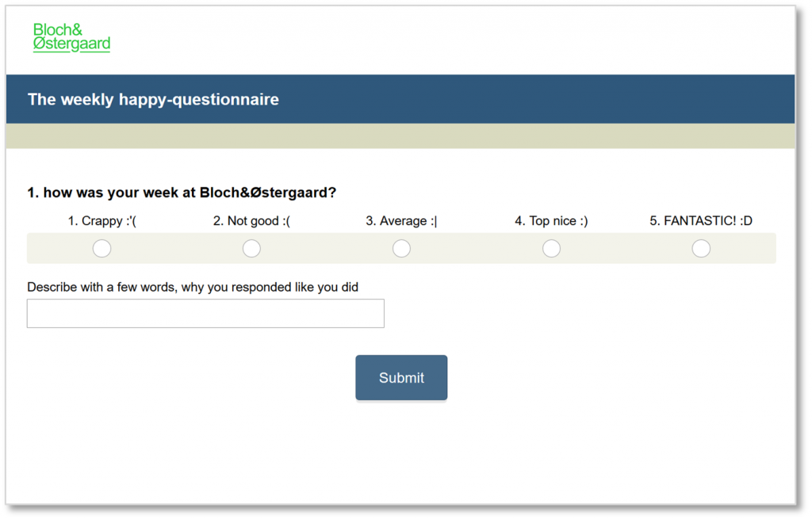Select the '2. Not good' radio button
Viewport: 812px width, 519px height.
tap(251, 248)
